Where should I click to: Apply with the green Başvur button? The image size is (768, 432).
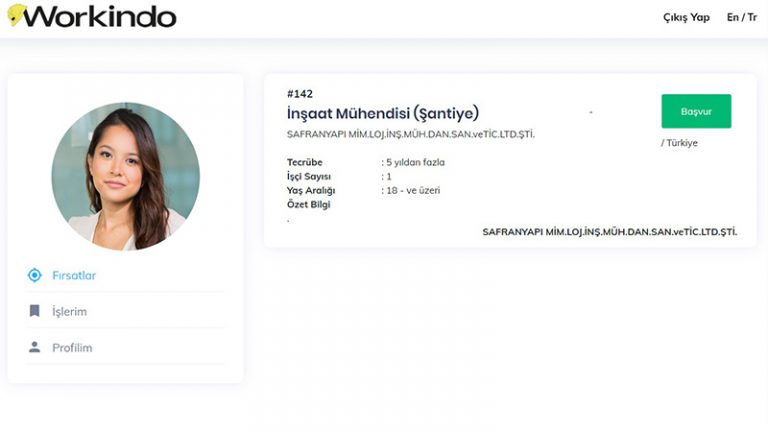tap(696, 111)
